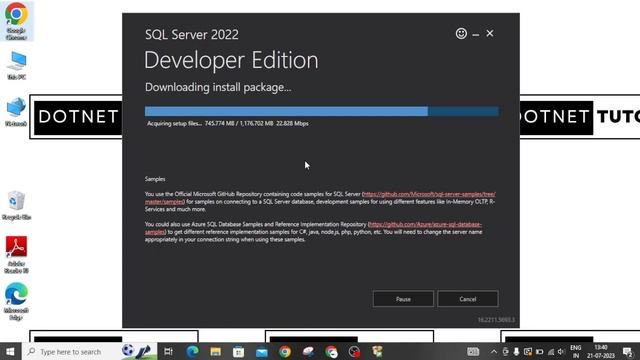This screenshot has height=360, width=640.
Task: Open This PC desktop icon
Action: tap(16, 65)
